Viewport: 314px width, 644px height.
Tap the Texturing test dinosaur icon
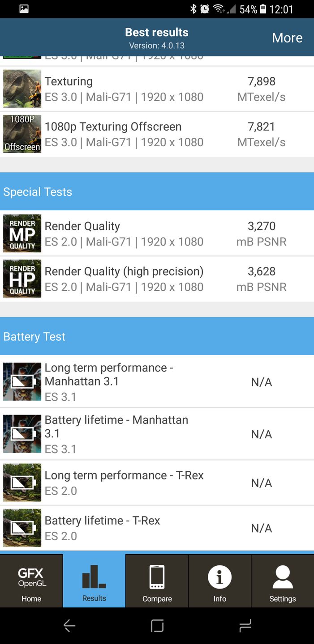point(22,89)
